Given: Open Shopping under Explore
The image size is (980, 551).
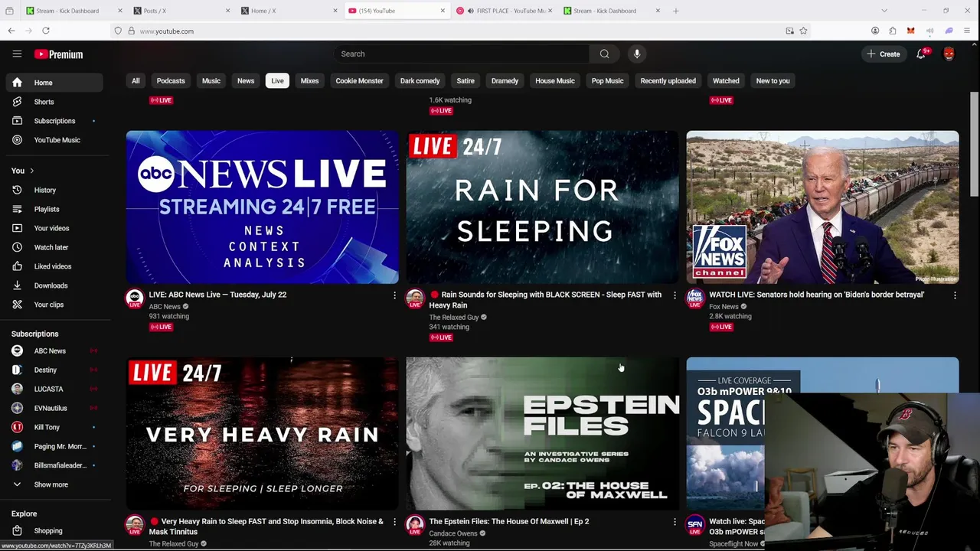Looking at the screenshot, I should pyautogui.click(x=54, y=530).
